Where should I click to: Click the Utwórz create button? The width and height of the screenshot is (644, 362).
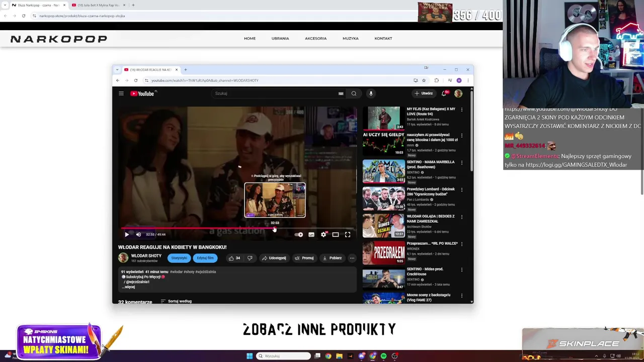coord(424,94)
